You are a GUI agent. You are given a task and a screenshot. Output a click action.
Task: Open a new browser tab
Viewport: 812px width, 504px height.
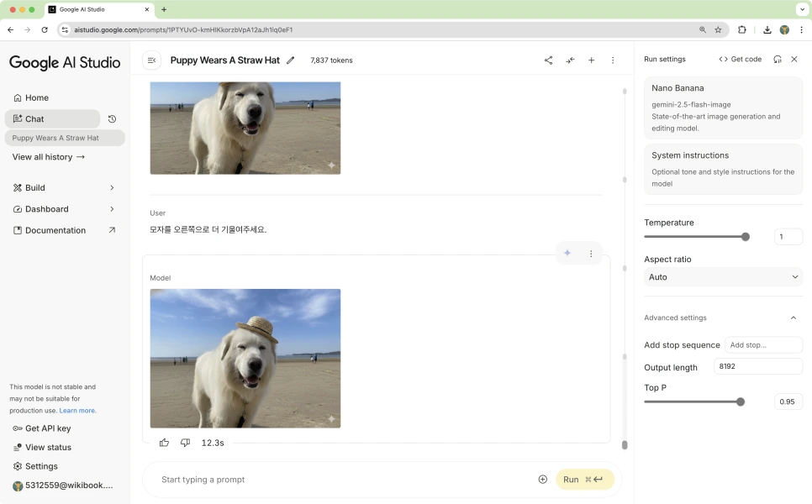point(164,9)
